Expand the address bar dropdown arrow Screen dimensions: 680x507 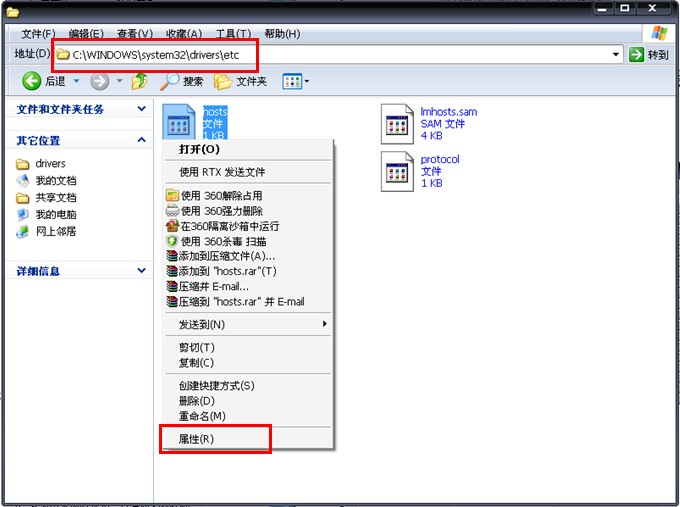tap(615, 55)
